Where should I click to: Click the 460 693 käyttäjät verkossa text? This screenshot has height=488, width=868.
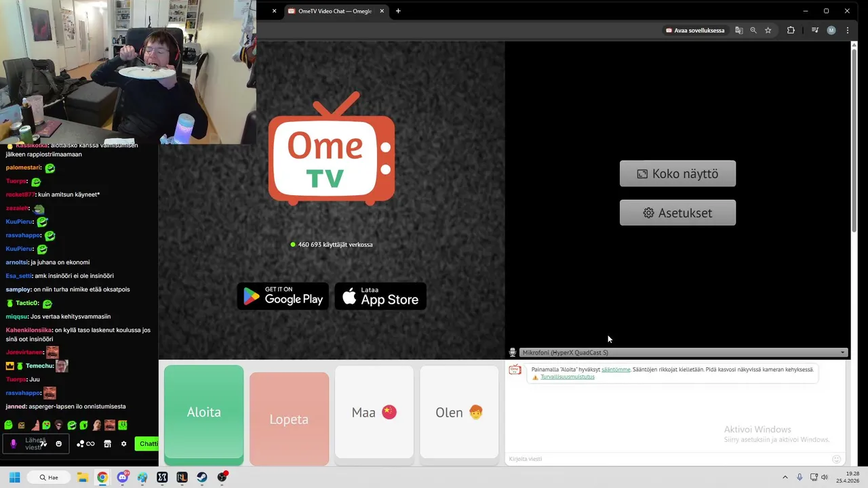coord(335,244)
